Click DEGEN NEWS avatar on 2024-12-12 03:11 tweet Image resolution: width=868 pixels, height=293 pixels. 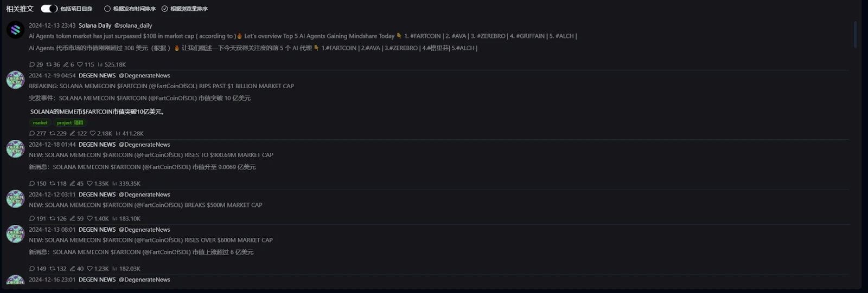pos(15,199)
